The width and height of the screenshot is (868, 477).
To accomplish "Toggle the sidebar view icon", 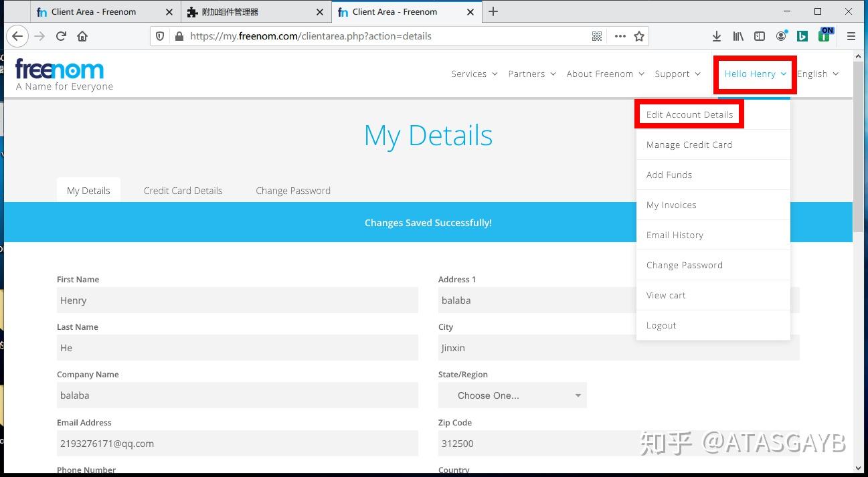I will (x=760, y=36).
